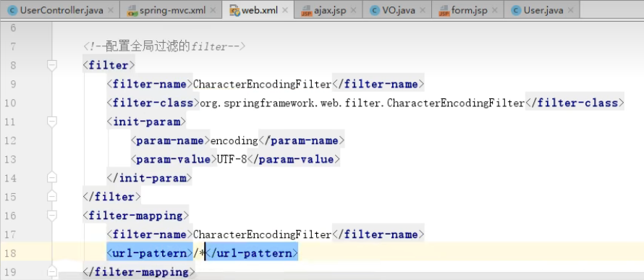644x280 pixels.
Task: Click the opening filter tag on line 8
Action: click(109, 65)
